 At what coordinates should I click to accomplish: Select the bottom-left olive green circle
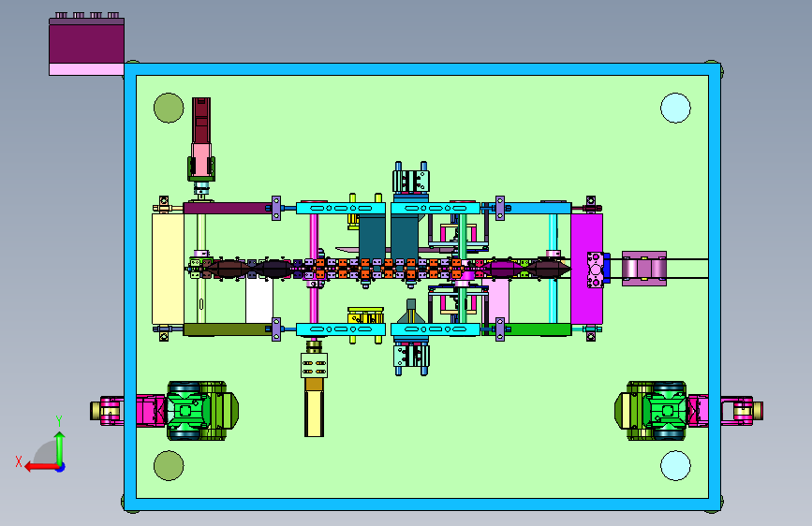[x=169, y=465]
